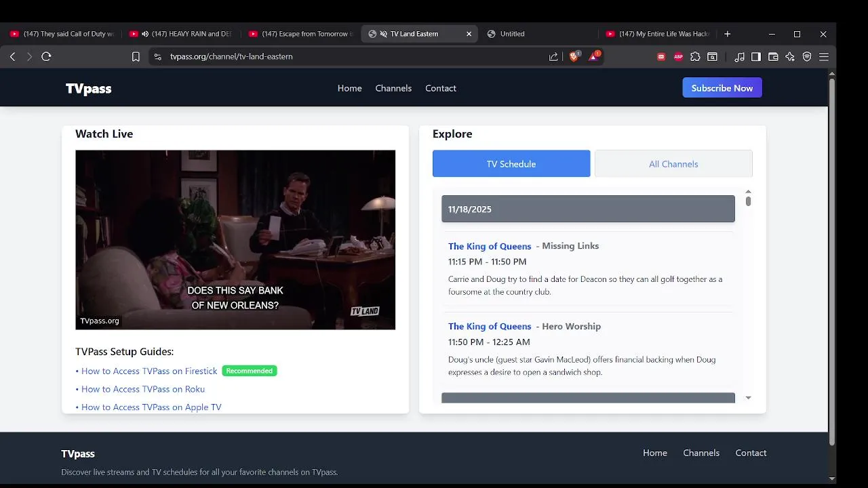Open a new browser tab
The image size is (868, 488).
(727, 34)
